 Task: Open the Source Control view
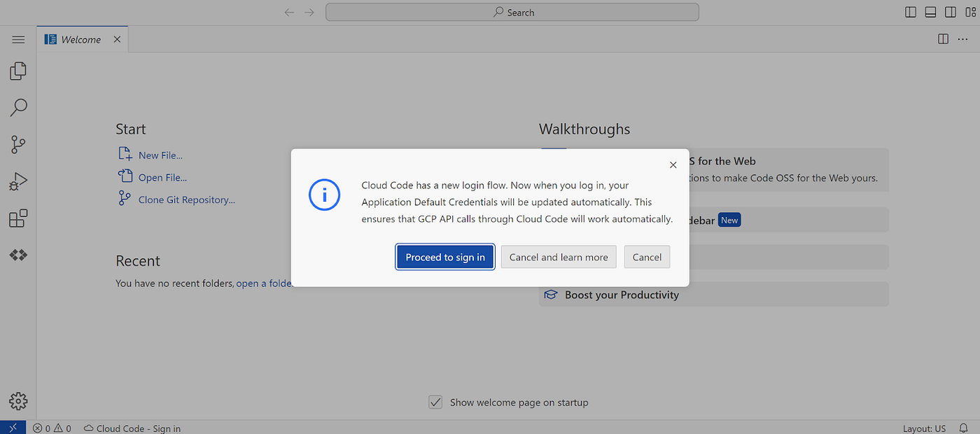click(x=18, y=145)
